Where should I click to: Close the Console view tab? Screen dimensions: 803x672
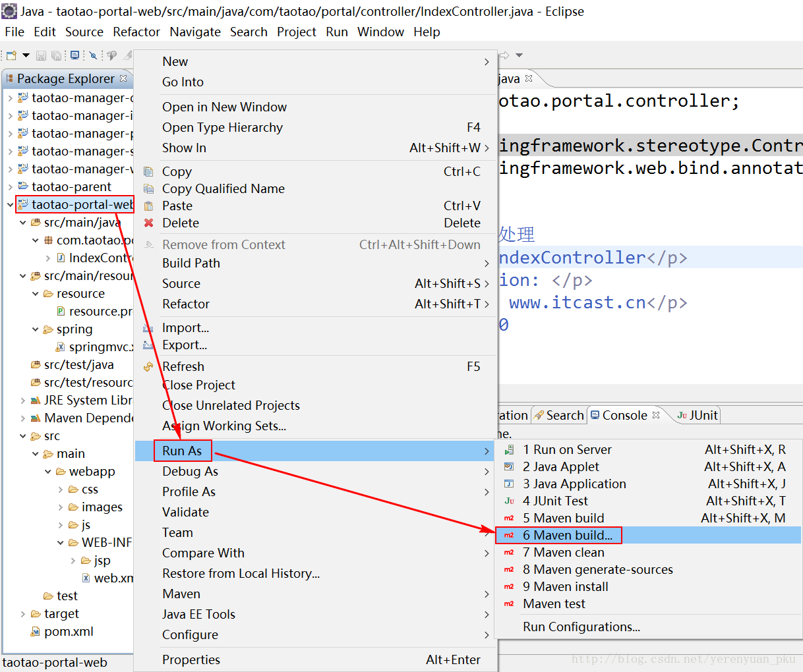coord(656,415)
